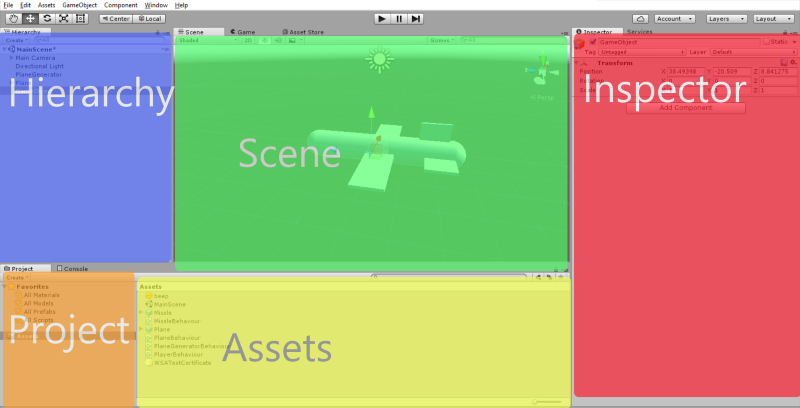Open the Project Create dropdown
The height and width of the screenshot is (408, 800).
click(17, 277)
